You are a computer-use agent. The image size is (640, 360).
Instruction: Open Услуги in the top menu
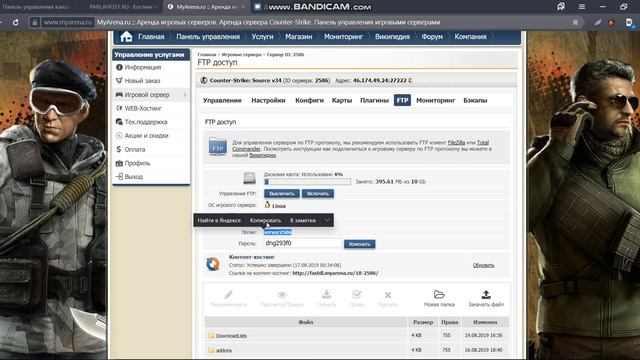pyautogui.click(x=262, y=37)
